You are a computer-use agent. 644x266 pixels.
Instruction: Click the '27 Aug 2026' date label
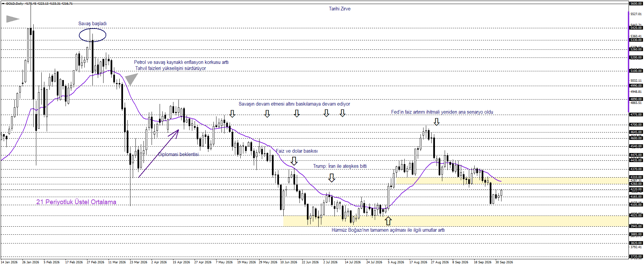440,262
